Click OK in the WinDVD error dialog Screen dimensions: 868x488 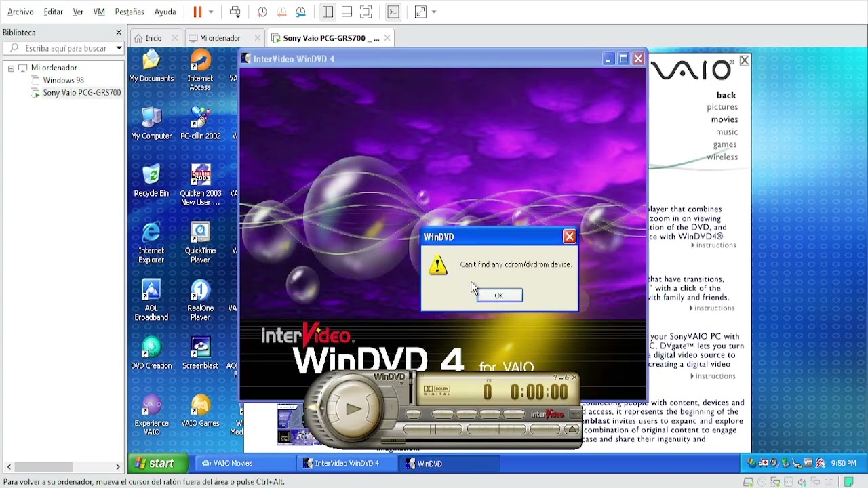click(499, 296)
